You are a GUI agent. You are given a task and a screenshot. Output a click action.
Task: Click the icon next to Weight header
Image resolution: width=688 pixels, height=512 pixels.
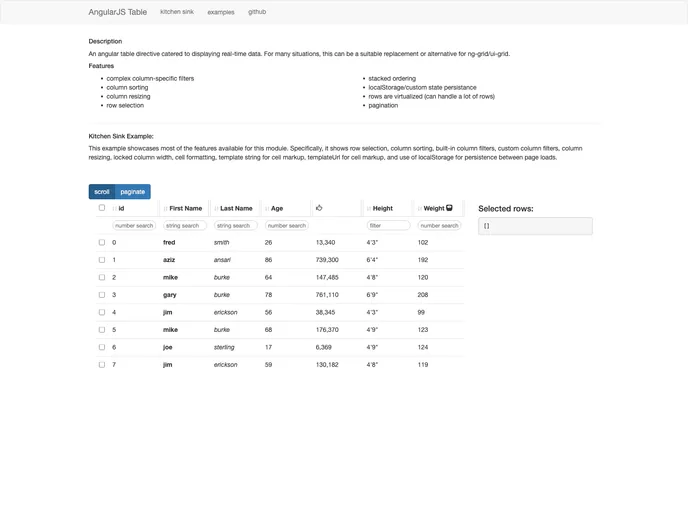[x=449, y=208]
